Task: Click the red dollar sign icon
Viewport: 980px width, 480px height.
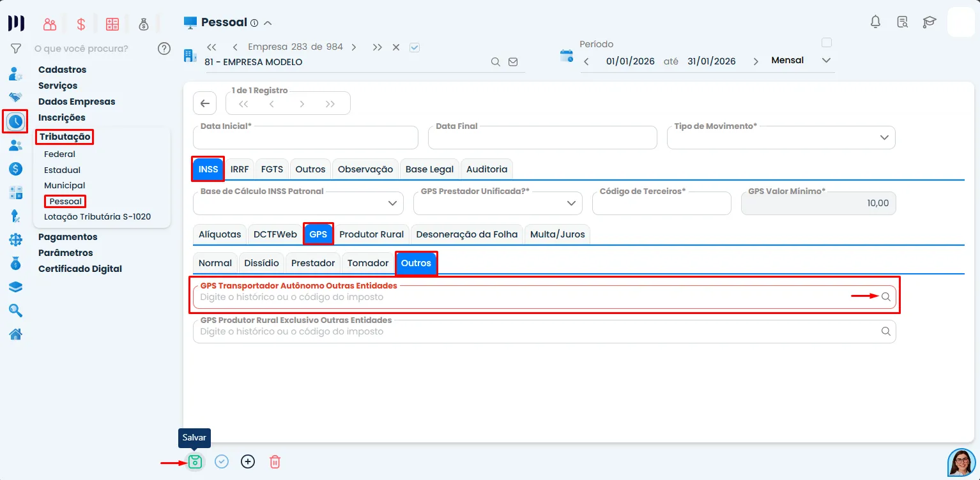Action: (x=81, y=24)
